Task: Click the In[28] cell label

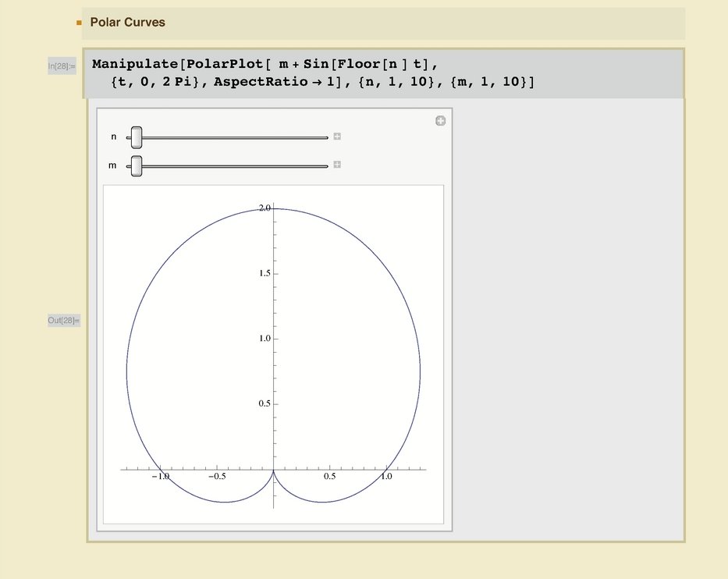Action: click(62, 66)
